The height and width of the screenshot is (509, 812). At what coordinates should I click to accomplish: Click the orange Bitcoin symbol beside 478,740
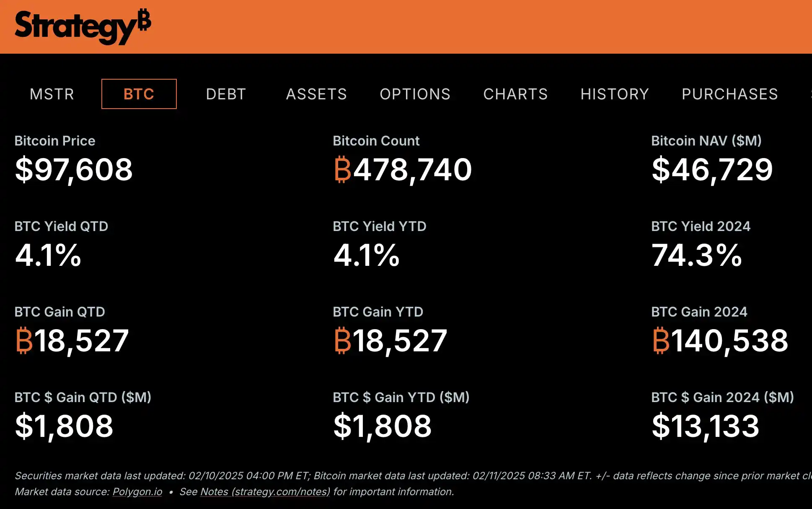[342, 170]
